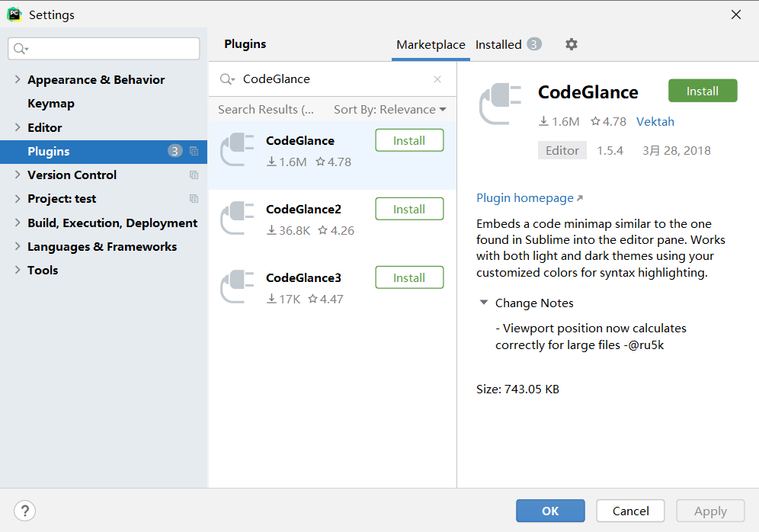Focus the settings search field
The height and width of the screenshot is (532, 759).
[104, 49]
